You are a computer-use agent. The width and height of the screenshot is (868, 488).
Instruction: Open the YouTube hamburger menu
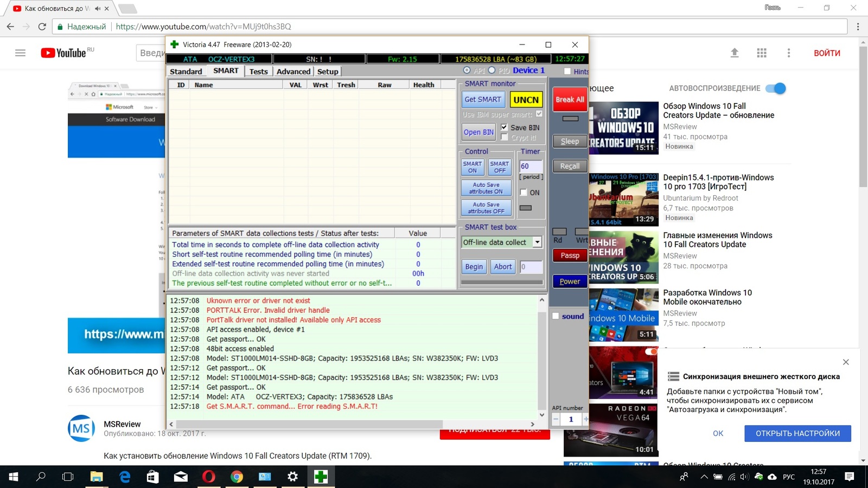point(20,53)
